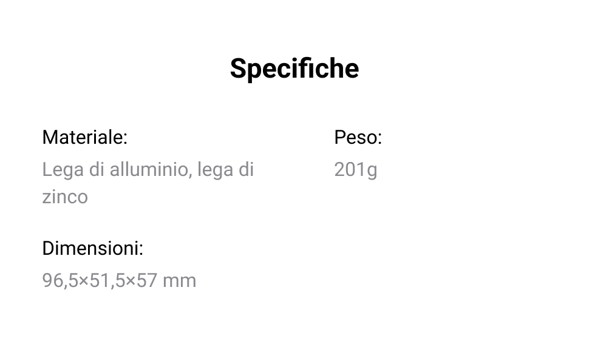
Task: Click the 201g weight value
Action: pos(355,170)
